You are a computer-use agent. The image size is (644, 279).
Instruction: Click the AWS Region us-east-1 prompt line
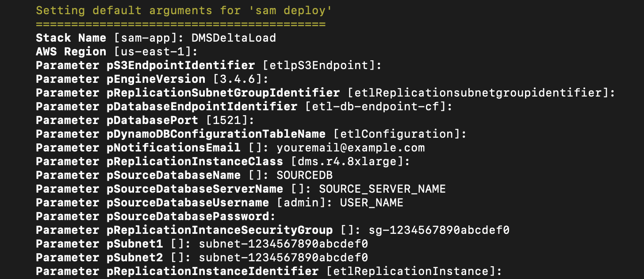click(117, 52)
